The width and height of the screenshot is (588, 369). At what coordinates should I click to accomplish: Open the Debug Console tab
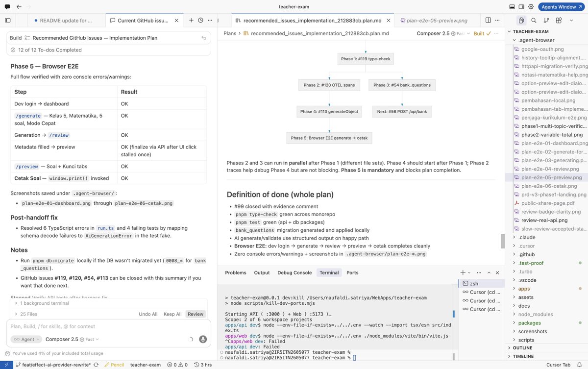pyautogui.click(x=294, y=272)
